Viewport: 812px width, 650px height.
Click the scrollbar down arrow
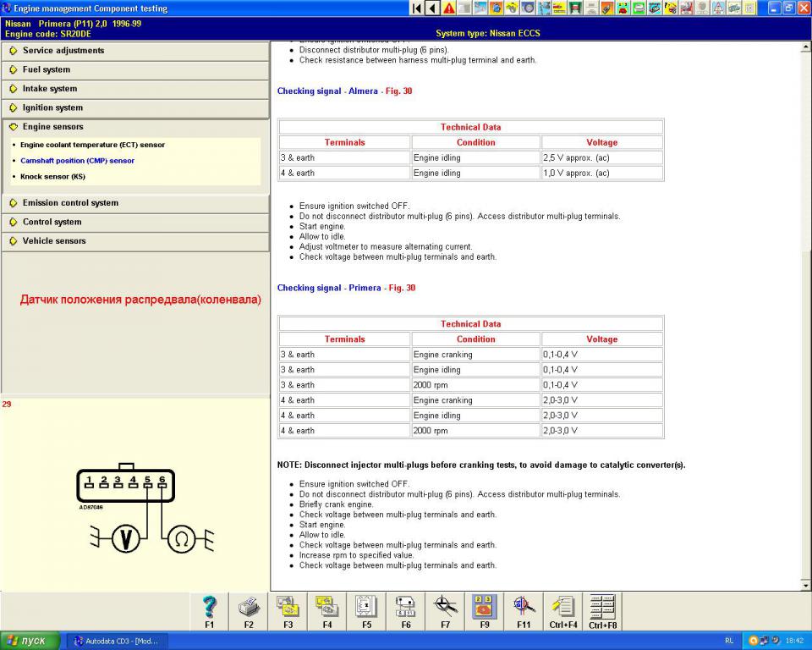point(806,586)
